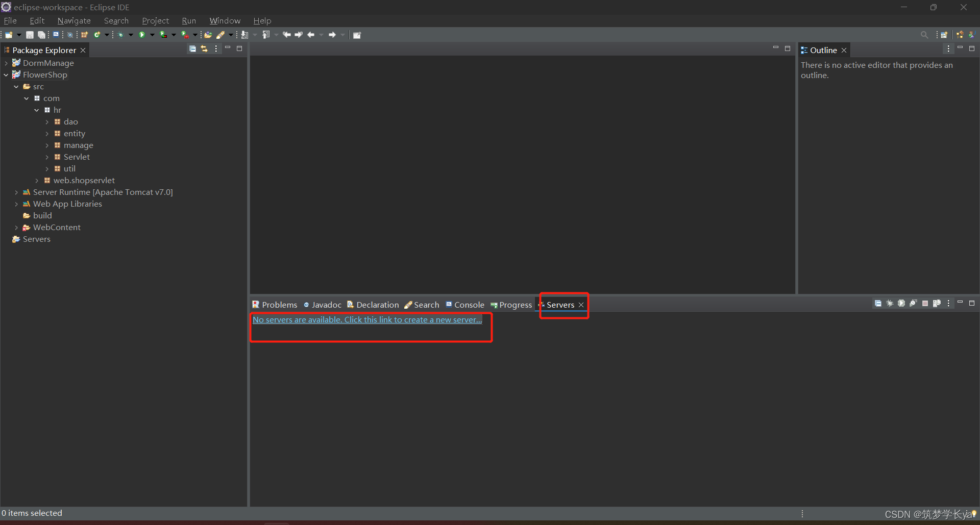This screenshot has height=525, width=980.
Task: Expand the dao package node
Action: [x=47, y=122]
